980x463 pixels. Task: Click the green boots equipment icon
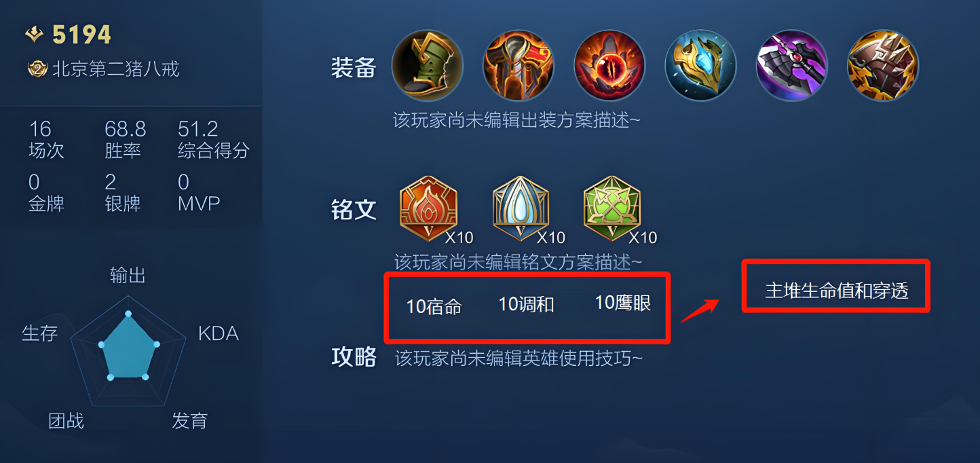pyautogui.click(x=427, y=65)
